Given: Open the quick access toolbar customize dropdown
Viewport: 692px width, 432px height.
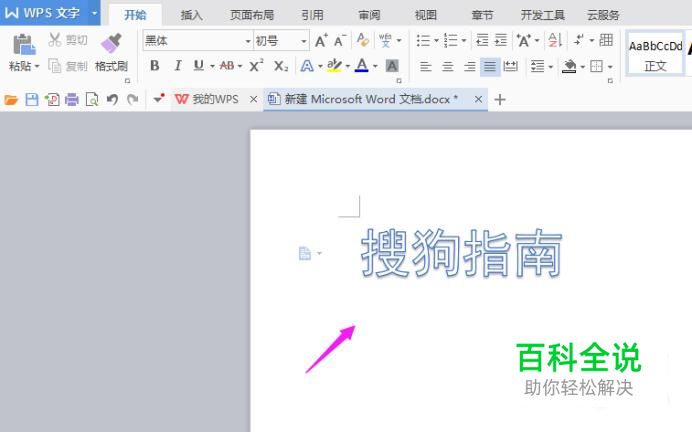Looking at the screenshot, I should point(158,98).
